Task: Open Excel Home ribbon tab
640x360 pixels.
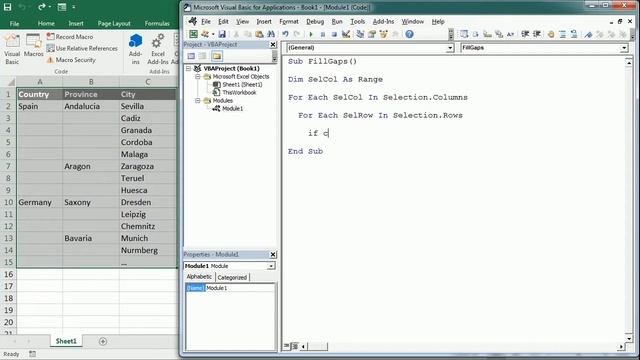Action: pyautogui.click(x=46, y=24)
